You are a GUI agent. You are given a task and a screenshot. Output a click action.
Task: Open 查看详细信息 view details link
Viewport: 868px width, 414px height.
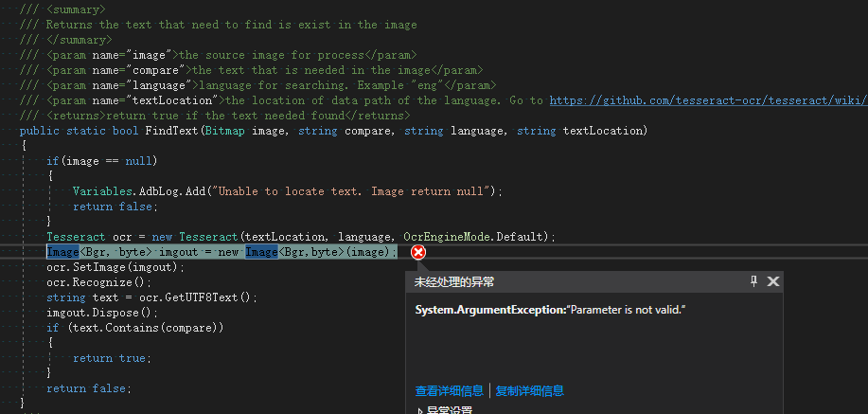(x=449, y=390)
